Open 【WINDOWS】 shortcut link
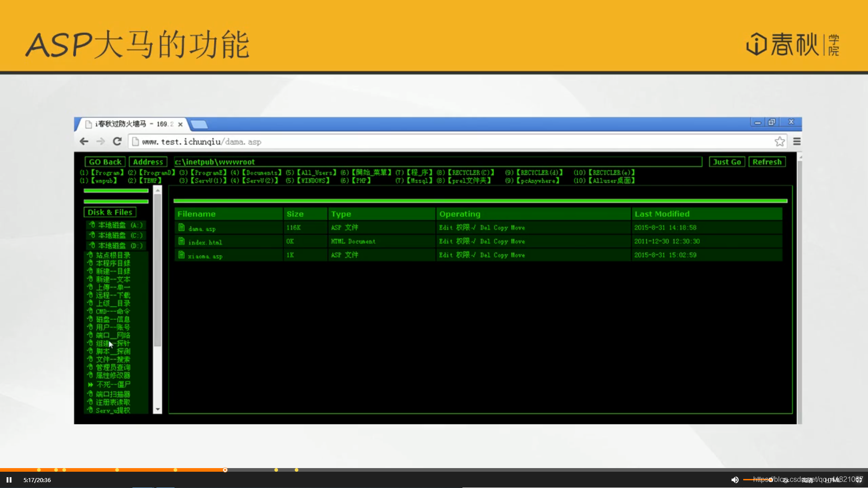Viewport: 868px width, 488px height. coord(313,181)
